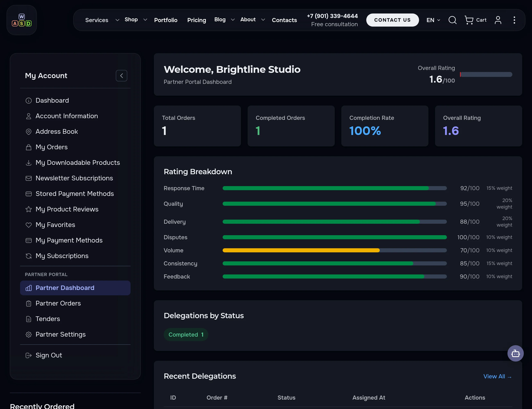Click the heart icon for My Favorites

28,225
